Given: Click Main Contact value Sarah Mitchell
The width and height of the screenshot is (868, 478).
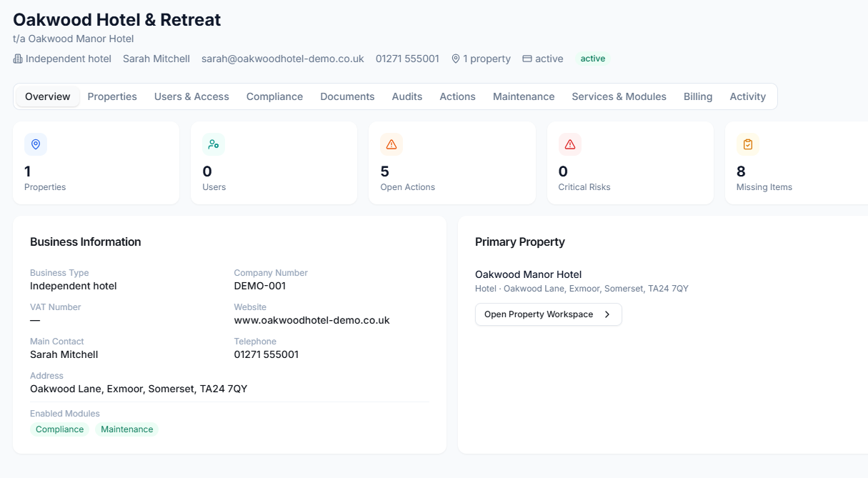Looking at the screenshot, I should click(x=64, y=354).
